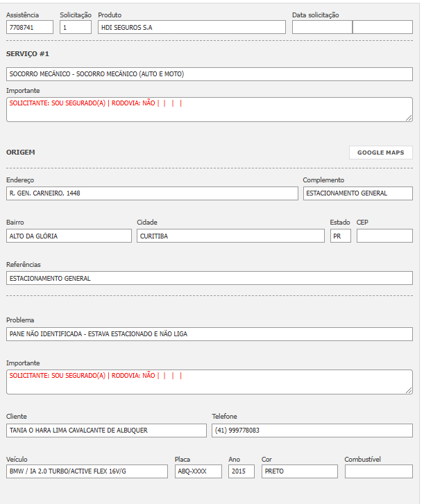Click the Telefone field

(x=312, y=431)
